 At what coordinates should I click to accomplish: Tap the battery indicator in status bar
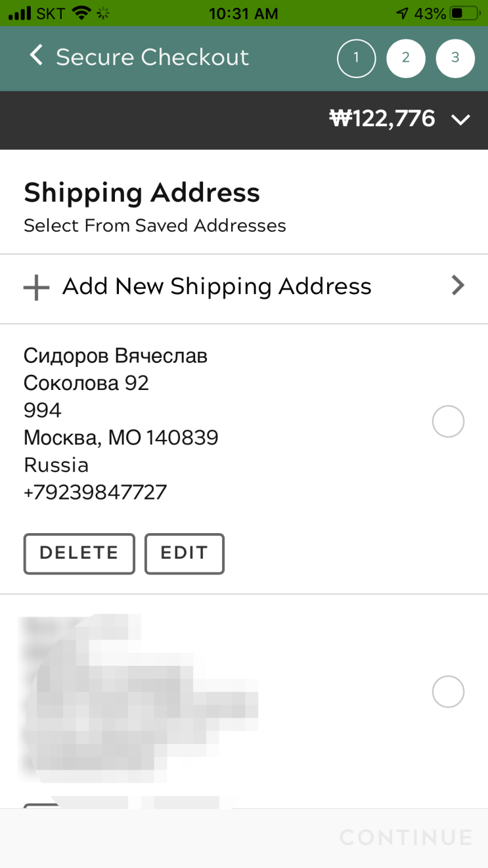point(466,13)
